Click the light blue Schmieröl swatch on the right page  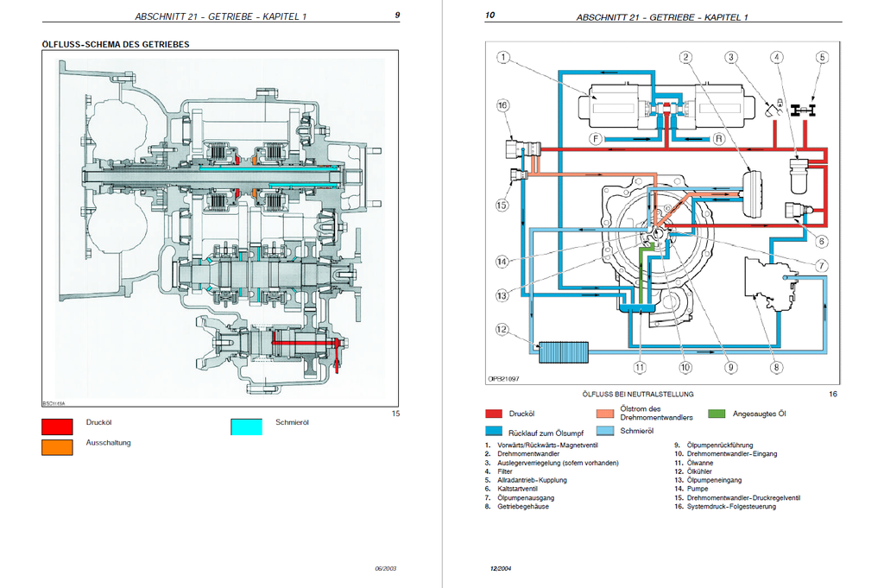click(605, 431)
